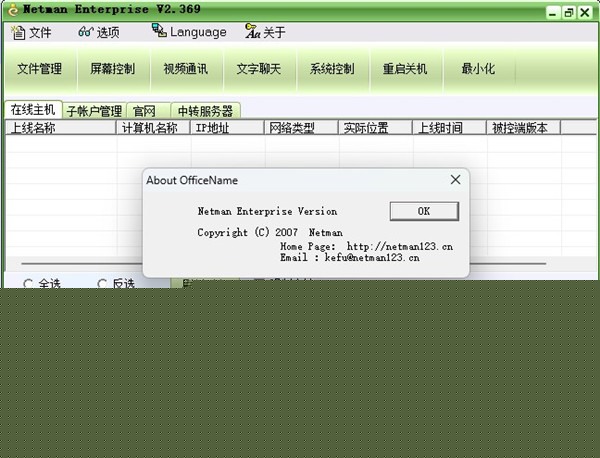Viewport: 600px width, 458px height.
Task: Switch to the 官网 tab
Action: coord(148,111)
